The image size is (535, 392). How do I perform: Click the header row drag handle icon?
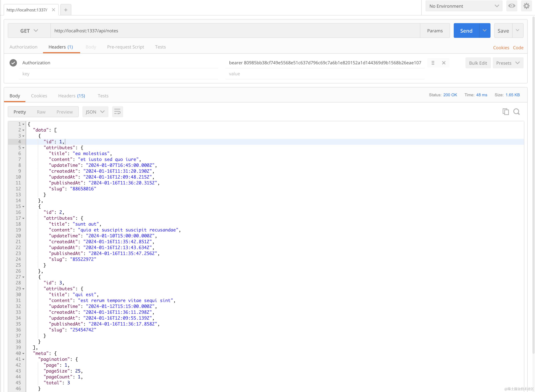pos(433,63)
